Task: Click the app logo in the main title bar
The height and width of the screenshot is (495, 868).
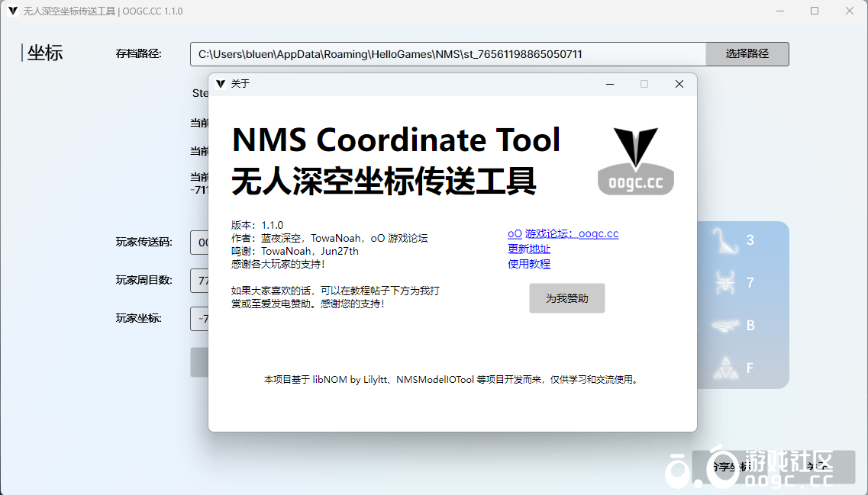Action: [12, 11]
